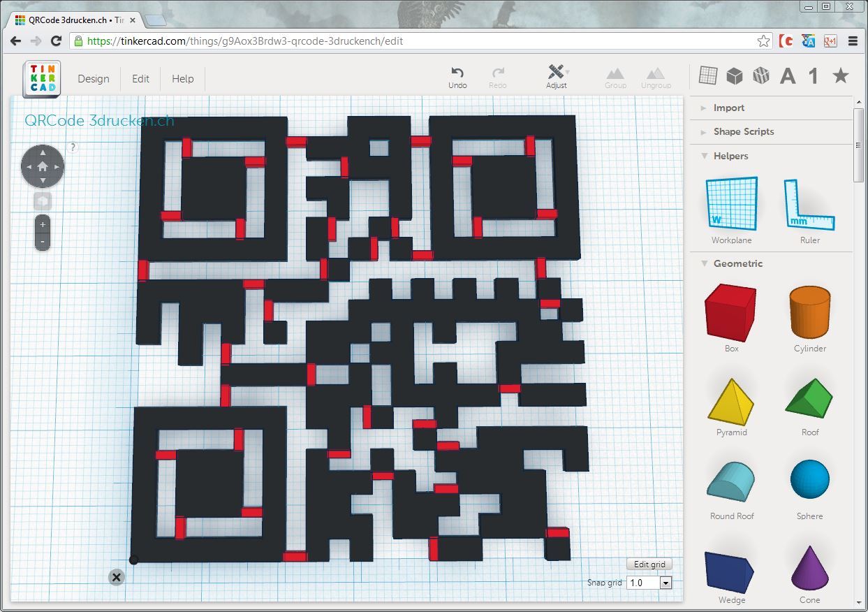This screenshot has width=868, height=612.
Task: Pick the yellow Pyramid shape
Action: click(731, 400)
